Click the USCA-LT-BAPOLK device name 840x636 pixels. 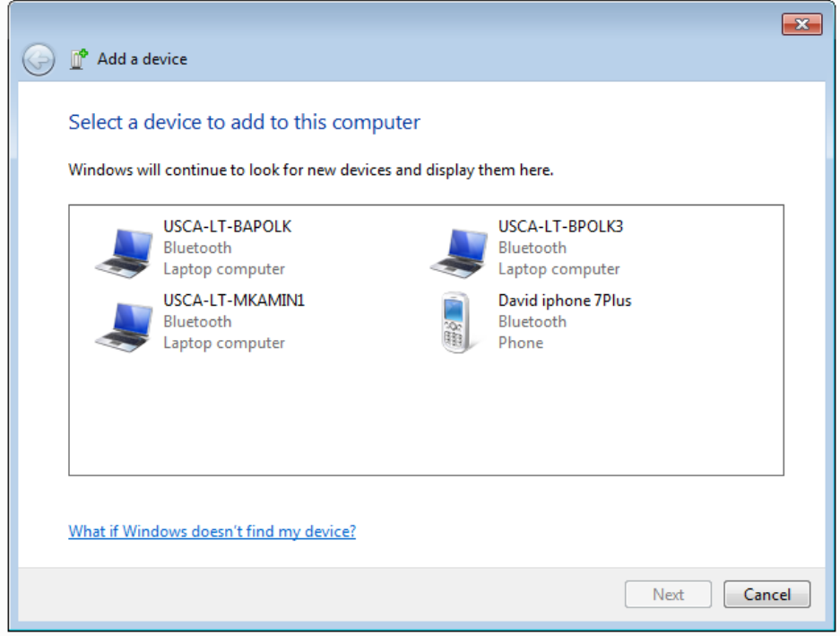click(227, 226)
